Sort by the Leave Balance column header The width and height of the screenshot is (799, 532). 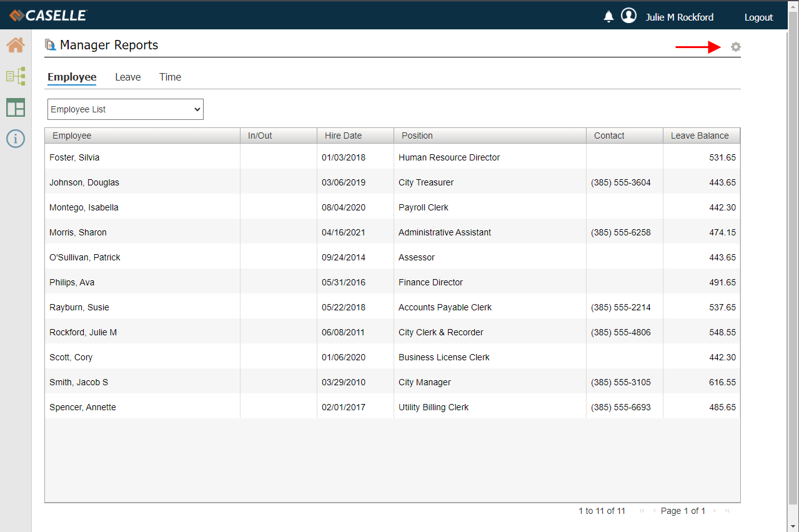click(700, 135)
